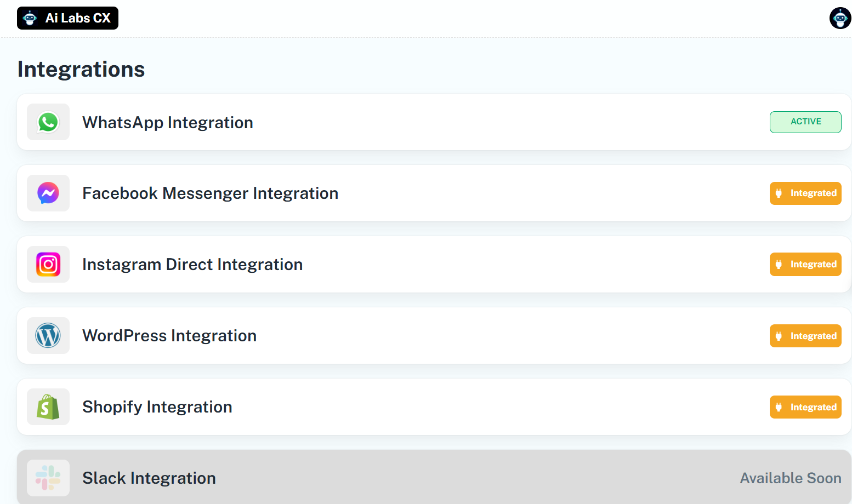Click the robot icon in Ai Labs logo

[x=30, y=18]
